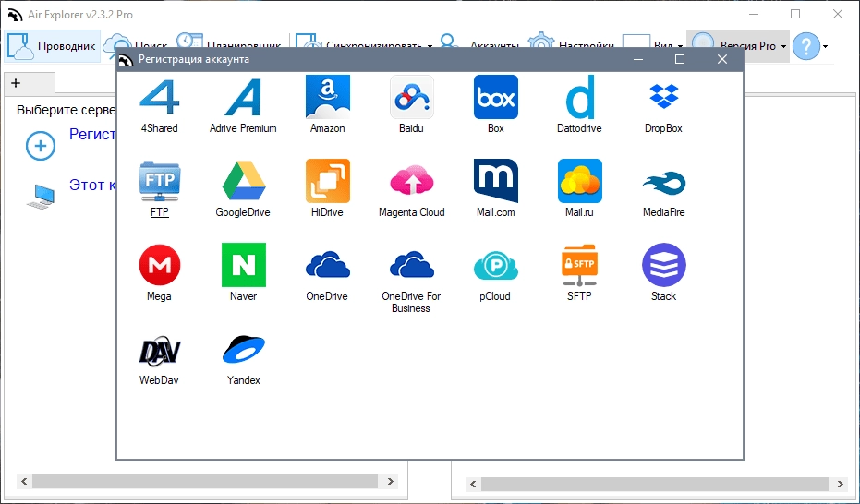The height and width of the screenshot is (504, 860).
Task: Click right panel scrollbar left arrow
Action: point(473,484)
